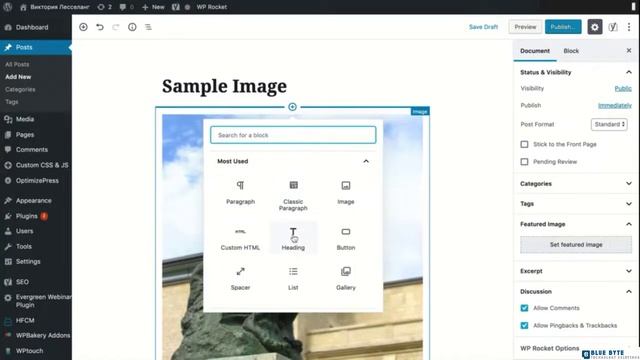The image size is (640, 360).
Task: Open content structure info icon
Action: 132,27
